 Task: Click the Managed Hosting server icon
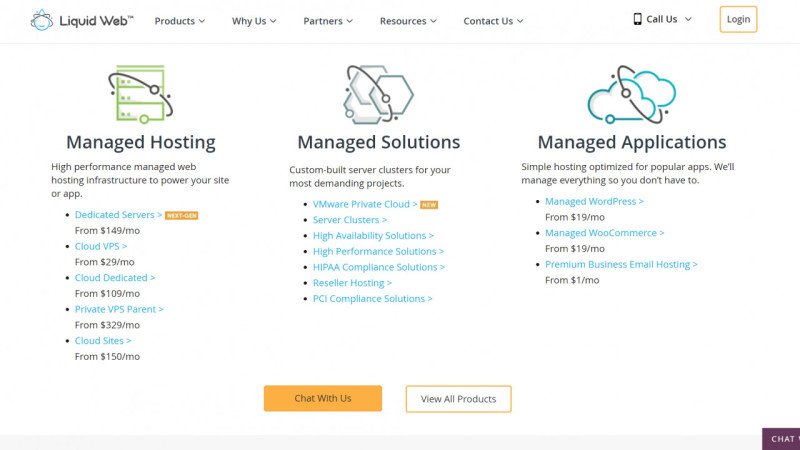[x=140, y=94]
